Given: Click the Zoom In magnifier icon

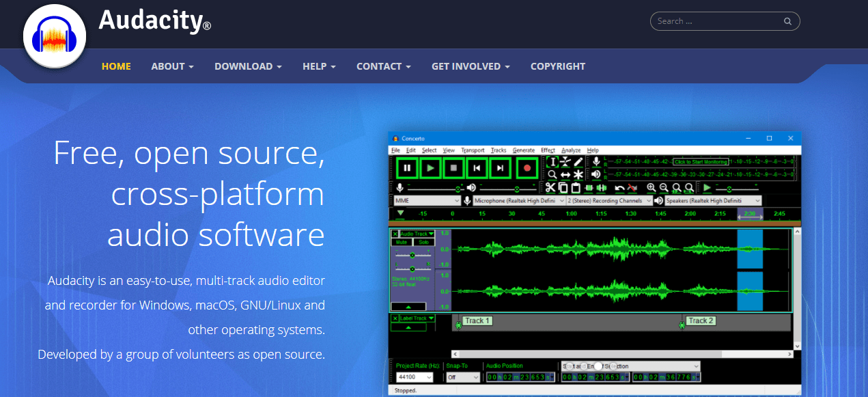Looking at the screenshot, I should pos(652,188).
